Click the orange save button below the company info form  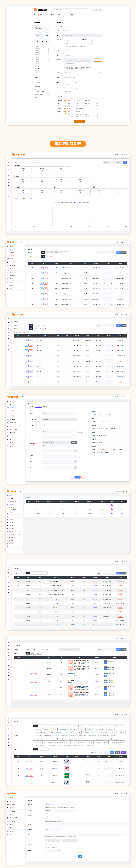pyautogui.click(x=79, y=122)
